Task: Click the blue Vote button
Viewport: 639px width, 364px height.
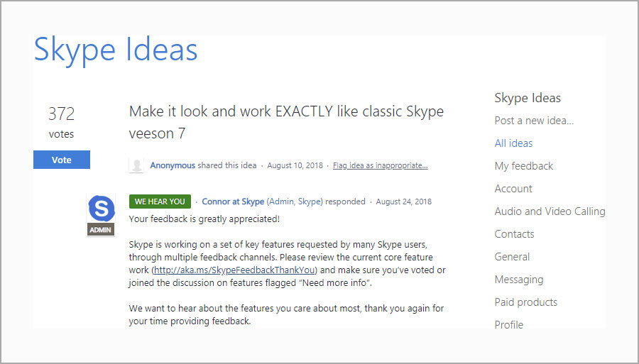Action: click(62, 160)
